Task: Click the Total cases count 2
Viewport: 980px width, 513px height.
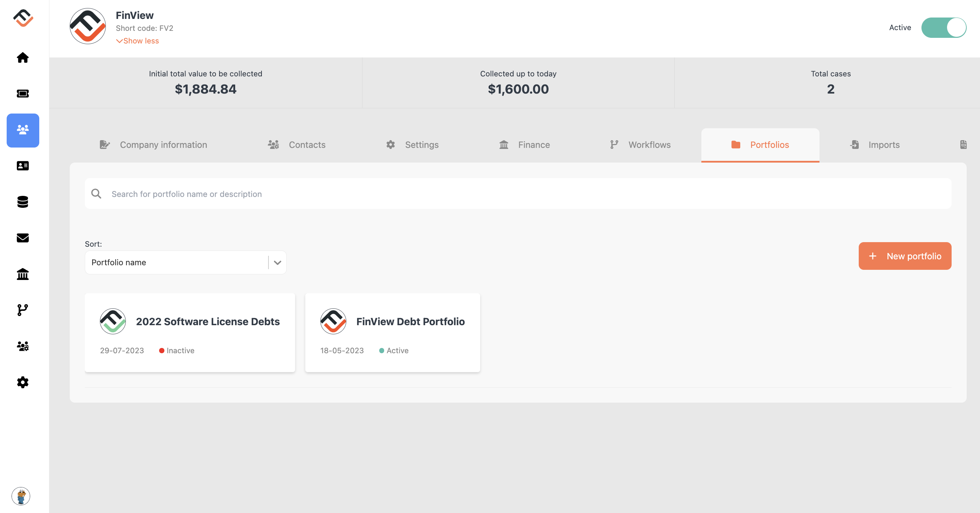Action: (830, 89)
